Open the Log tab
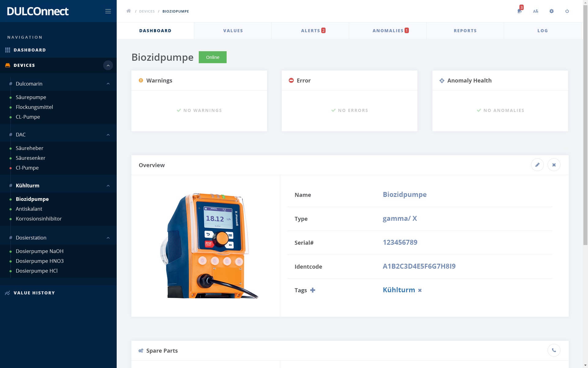The width and height of the screenshot is (588, 368). pyautogui.click(x=542, y=31)
